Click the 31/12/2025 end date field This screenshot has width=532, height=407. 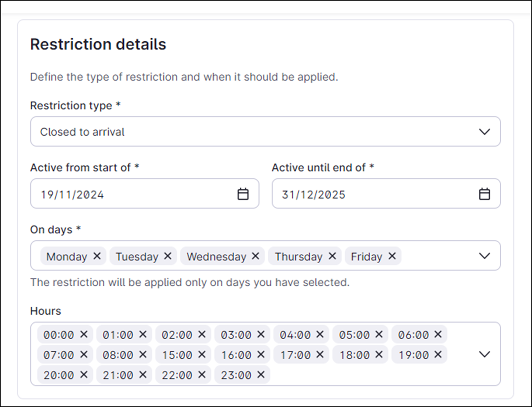point(386,194)
